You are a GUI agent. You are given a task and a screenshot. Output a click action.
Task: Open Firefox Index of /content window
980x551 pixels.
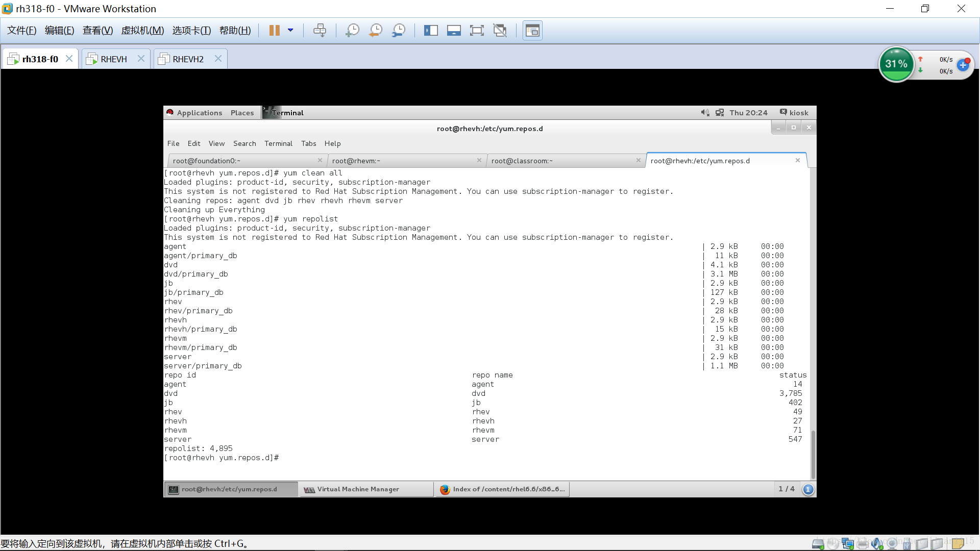502,489
